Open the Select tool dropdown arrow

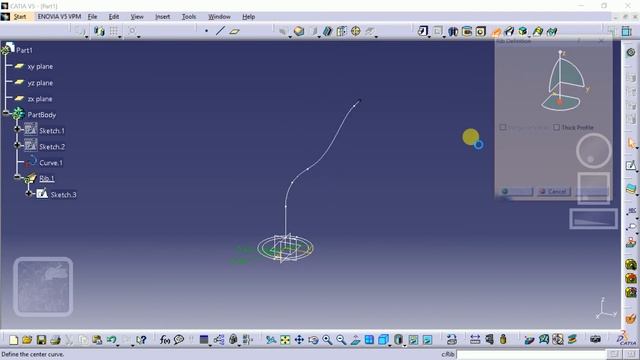[x=637, y=149]
